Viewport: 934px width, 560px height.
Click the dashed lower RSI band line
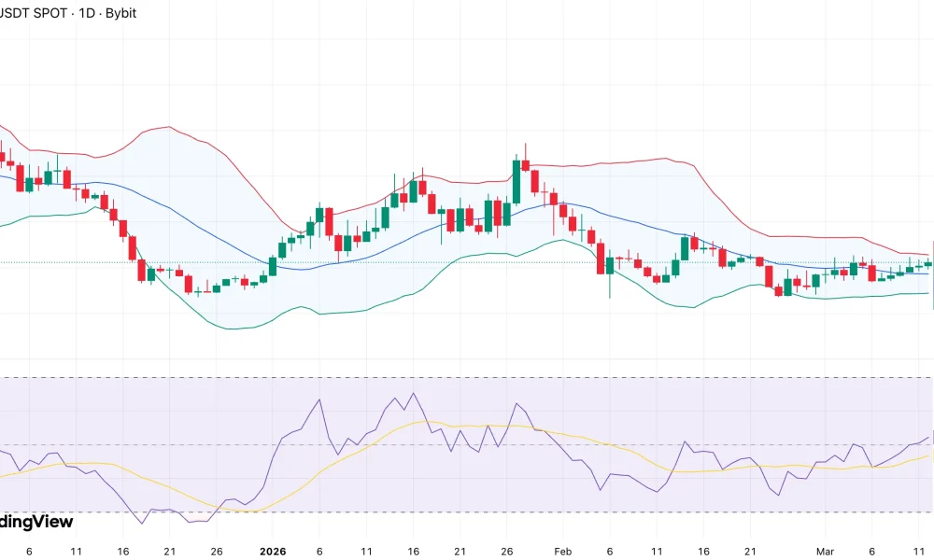click(467, 511)
